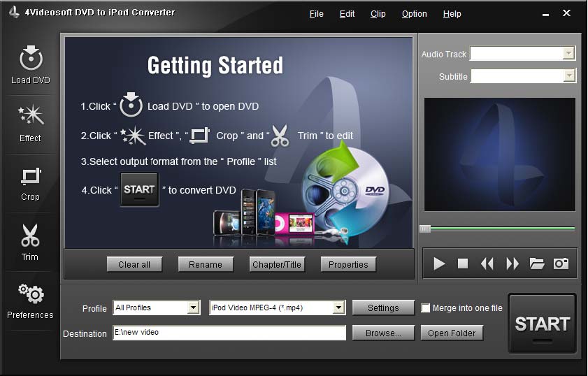This screenshot has width=588, height=376.
Task: Take a snapshot with camera icon
Action: point(561,263)
